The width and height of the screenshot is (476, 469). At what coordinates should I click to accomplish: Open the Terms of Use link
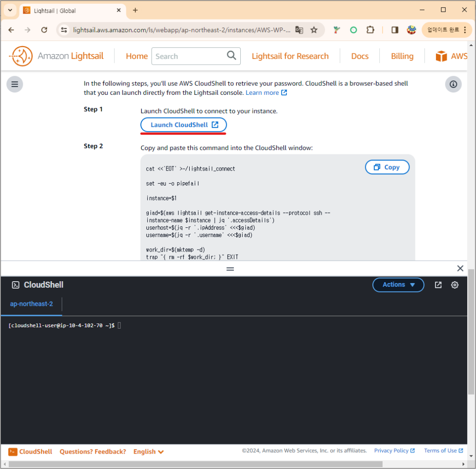(x=443, y=451)
